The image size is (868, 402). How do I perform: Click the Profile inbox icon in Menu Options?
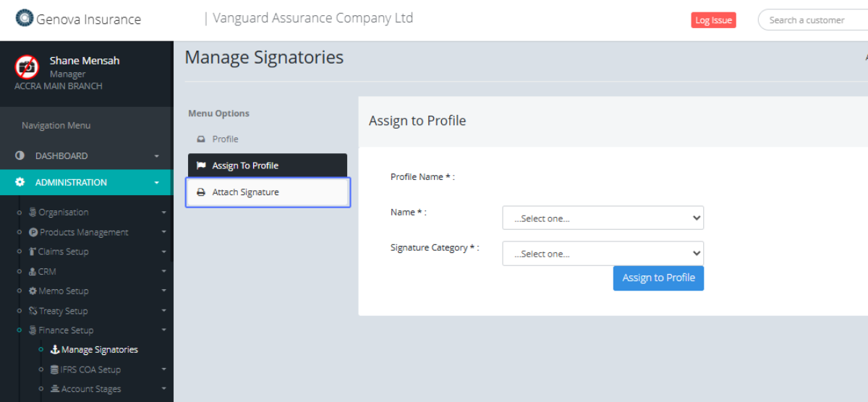201,140
